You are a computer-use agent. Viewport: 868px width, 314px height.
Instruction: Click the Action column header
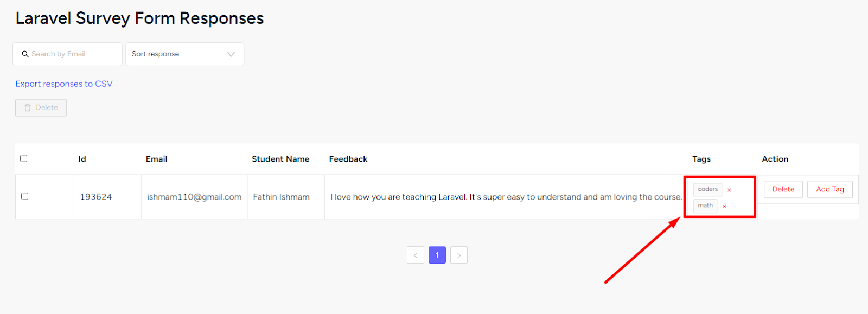[775, 159]
